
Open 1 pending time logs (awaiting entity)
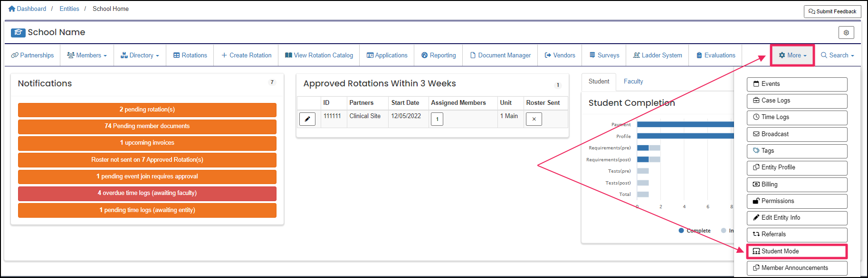click(x=147, y=210)
